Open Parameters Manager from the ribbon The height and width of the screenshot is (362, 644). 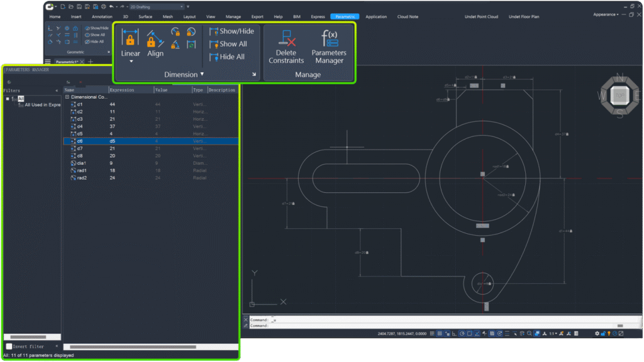[x=329, y=39]
